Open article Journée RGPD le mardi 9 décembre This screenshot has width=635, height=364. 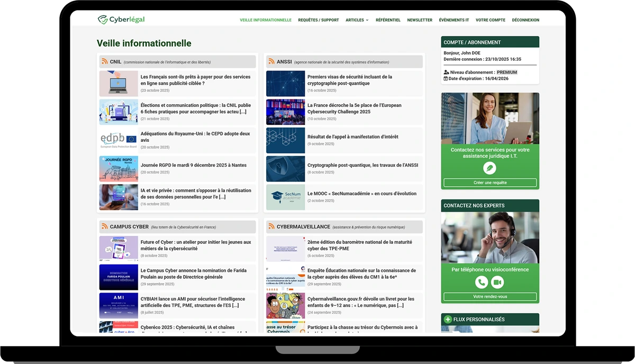click(x=194, y=165)
